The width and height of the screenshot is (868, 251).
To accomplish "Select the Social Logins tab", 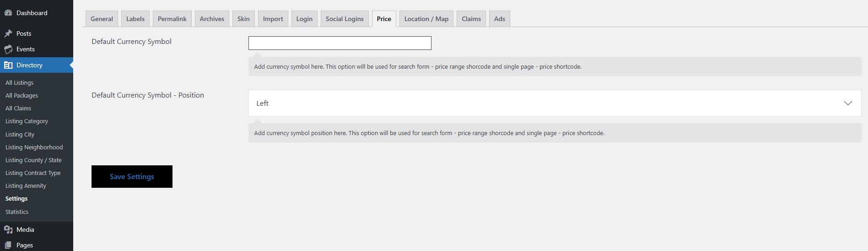I will click(345, 19).
